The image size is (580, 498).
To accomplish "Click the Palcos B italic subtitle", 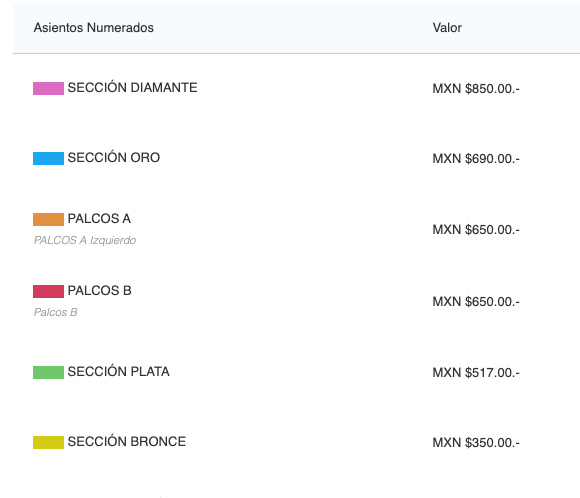I will (55, 312).
